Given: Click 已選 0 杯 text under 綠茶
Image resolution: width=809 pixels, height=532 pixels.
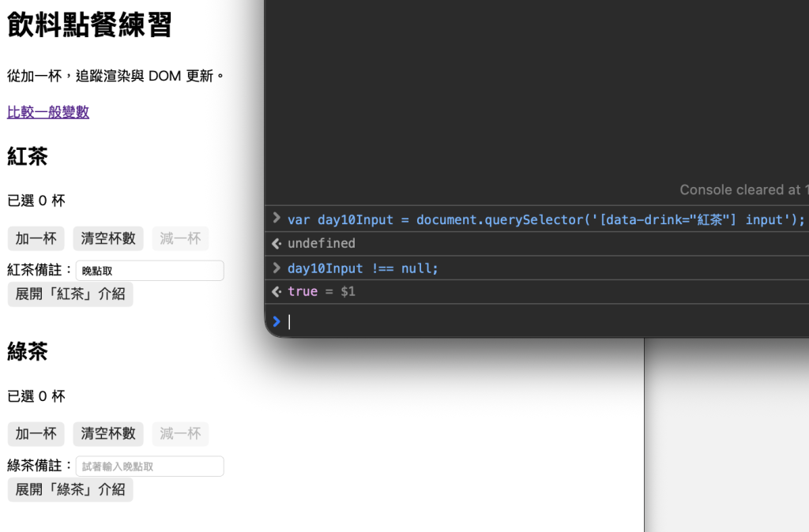Looking at the screenshot, I should pos(36,396).
